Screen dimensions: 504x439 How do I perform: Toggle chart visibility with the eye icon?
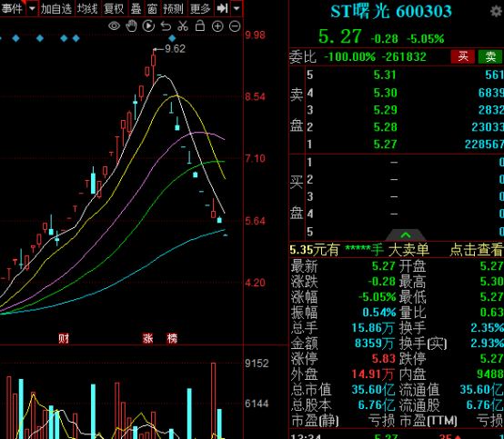click(x=114, y=26)
